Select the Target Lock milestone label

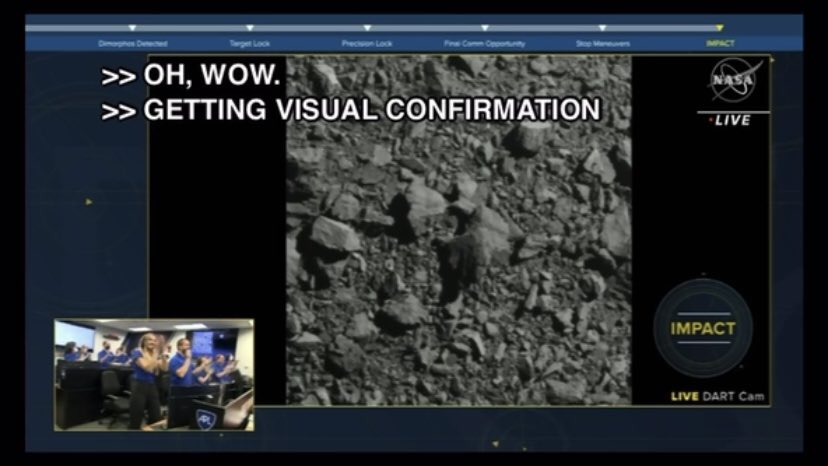(250, 44)
